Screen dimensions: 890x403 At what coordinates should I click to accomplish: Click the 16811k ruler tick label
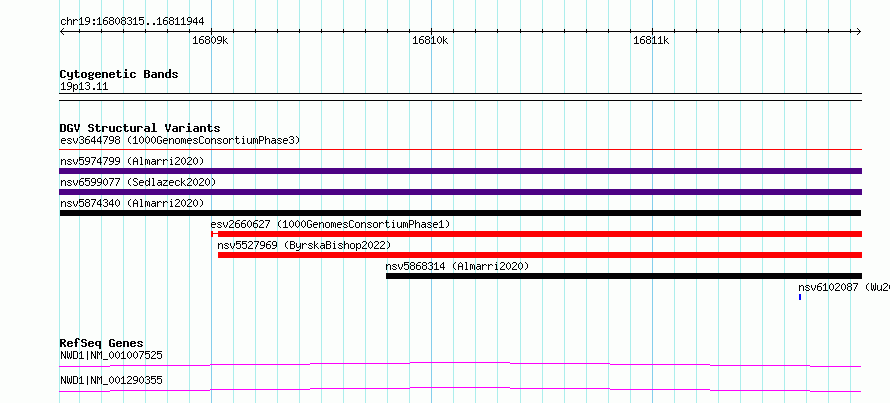click(651, 40)
